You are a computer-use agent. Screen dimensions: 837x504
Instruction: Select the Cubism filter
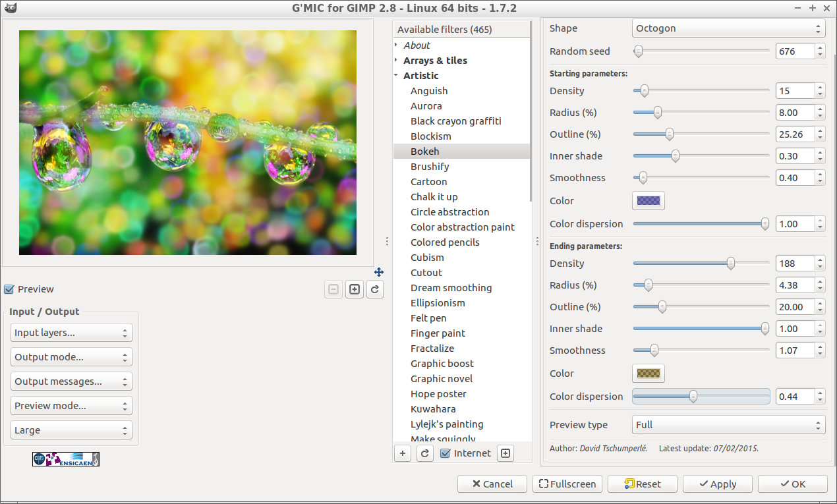pos(427,258)
